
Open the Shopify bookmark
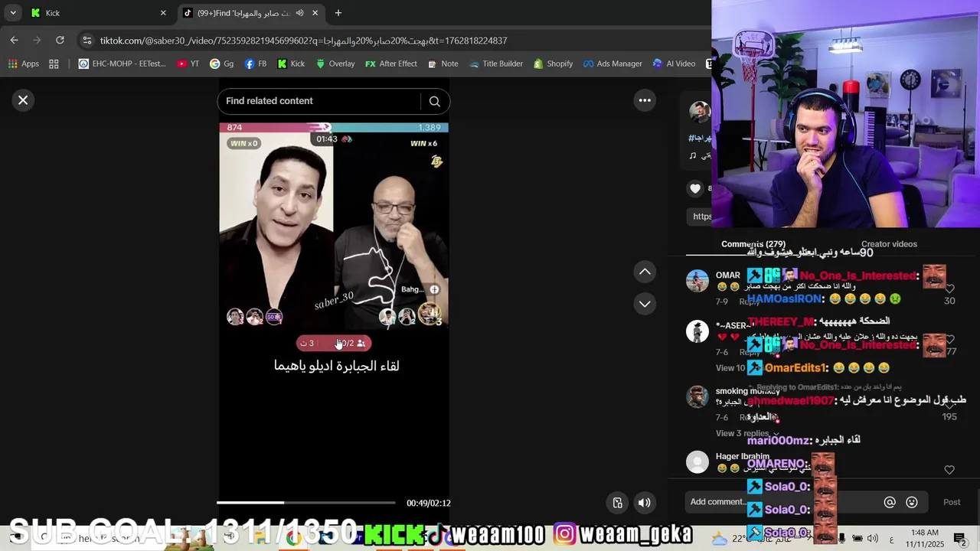552,64
